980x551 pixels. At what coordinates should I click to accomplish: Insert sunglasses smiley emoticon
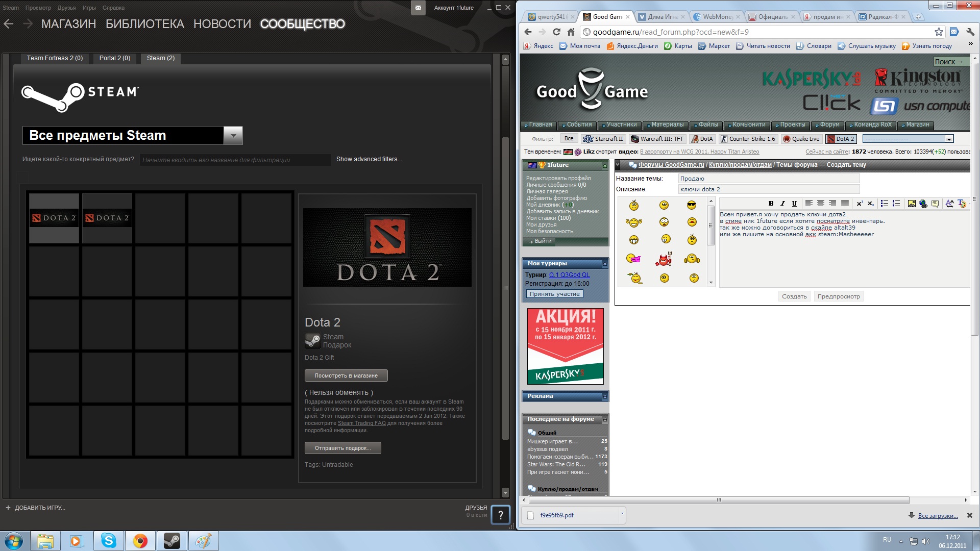tap(692, 205)
